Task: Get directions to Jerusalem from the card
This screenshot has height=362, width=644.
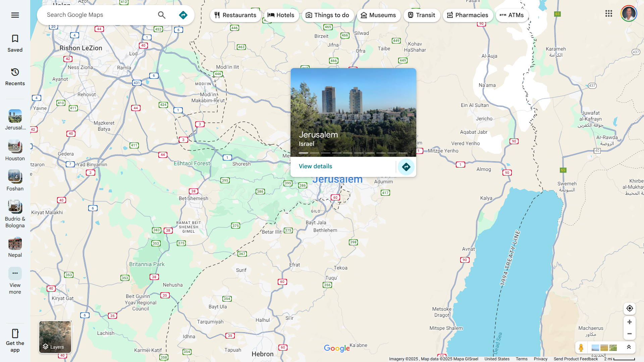Action: click(x=406, y=167)
